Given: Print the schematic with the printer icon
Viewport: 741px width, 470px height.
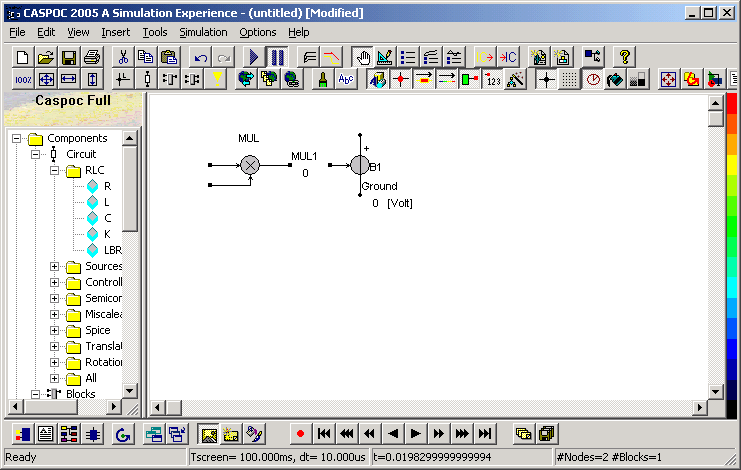Looking at the screenshot, I should [x=92, y=57].
